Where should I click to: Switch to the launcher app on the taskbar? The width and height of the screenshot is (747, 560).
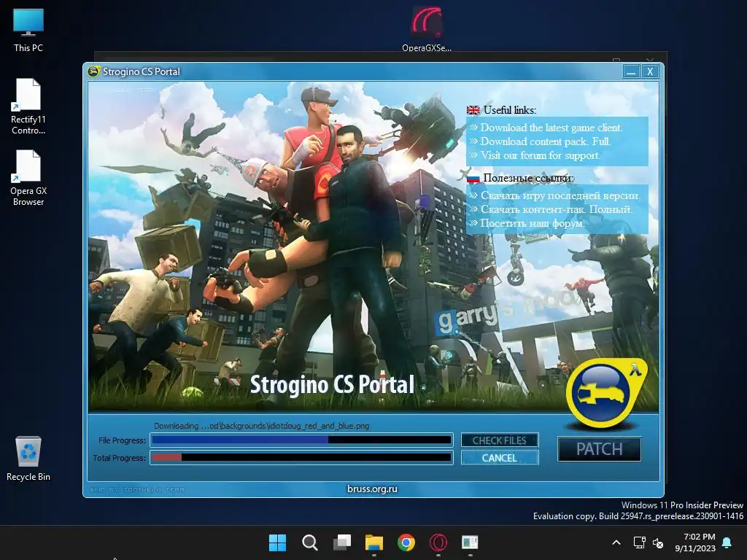(471, 542)
